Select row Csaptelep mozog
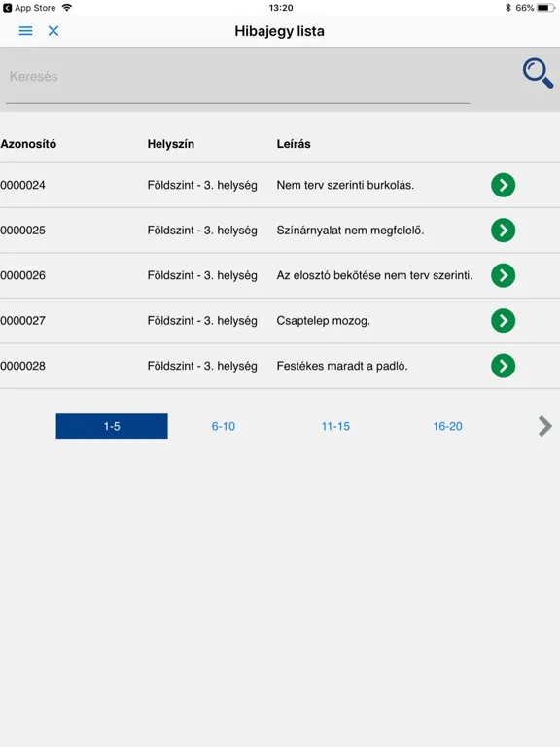This screenshot has width=560, height=747. click(x=280, y=321)
